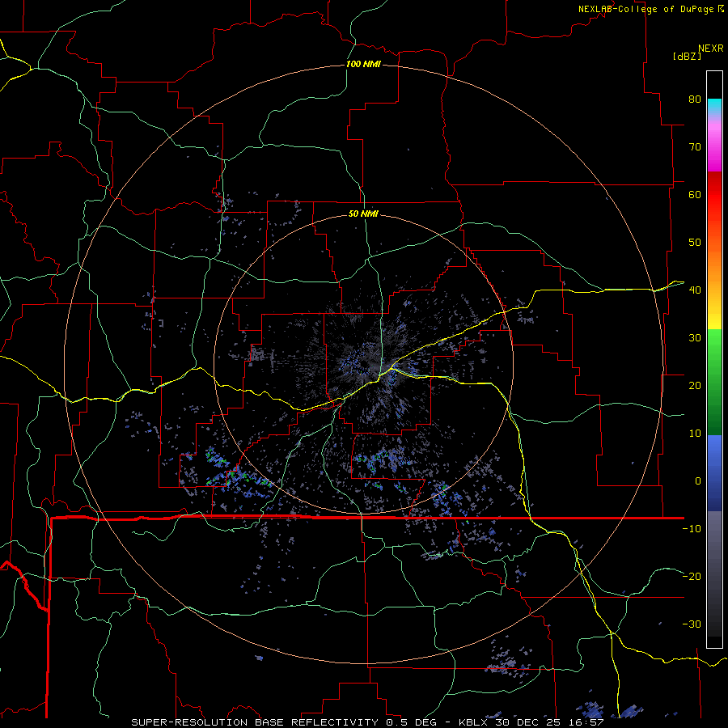
Task: Click the 50 NMI range ring label
Action: [363, 214]
